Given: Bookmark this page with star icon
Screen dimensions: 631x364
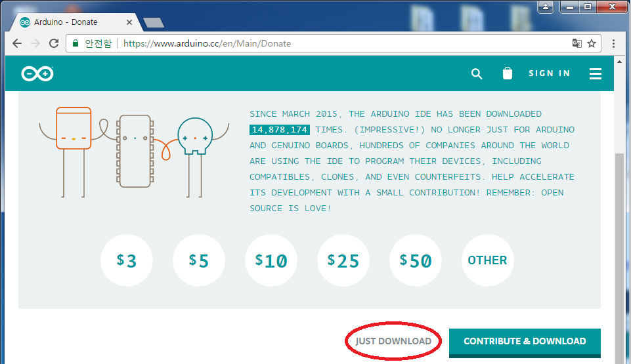Looking at the screenshot, I should 592,43.
